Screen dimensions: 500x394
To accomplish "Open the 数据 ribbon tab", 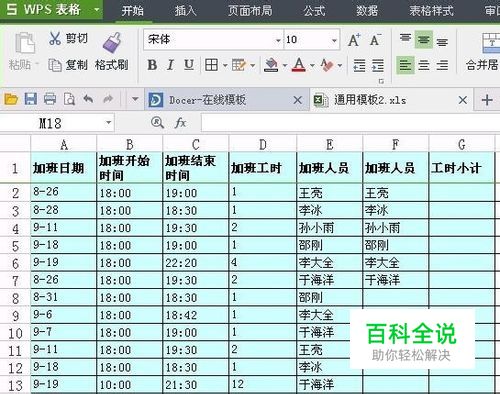I will [367, 11].
